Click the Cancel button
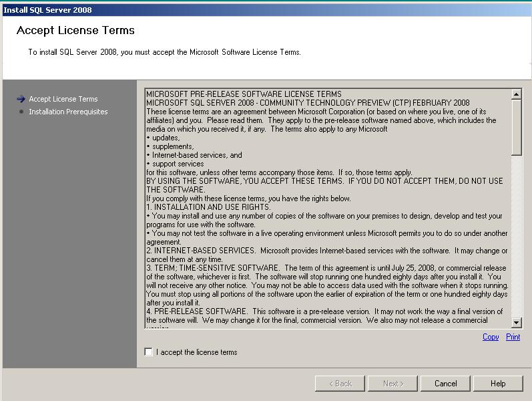Image resolution: width=532 pixels, height=401 pixels. click(x=445, y=384)
